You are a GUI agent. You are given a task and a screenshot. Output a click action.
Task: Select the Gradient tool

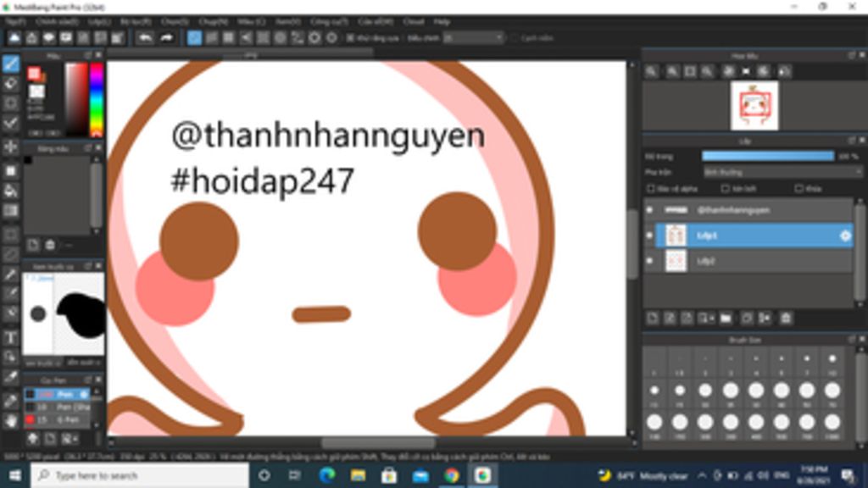coord(10,211)
